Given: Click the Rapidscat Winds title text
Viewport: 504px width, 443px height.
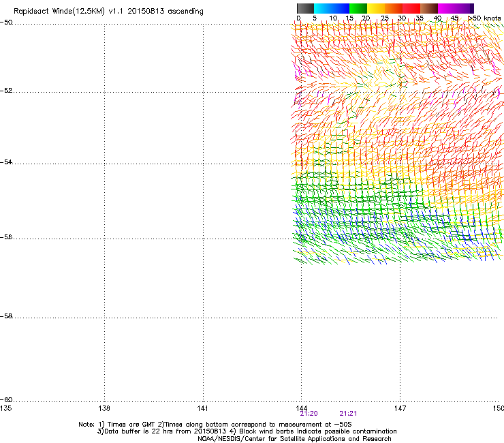Looking at the screenshot, I should (x=108, y=12).
